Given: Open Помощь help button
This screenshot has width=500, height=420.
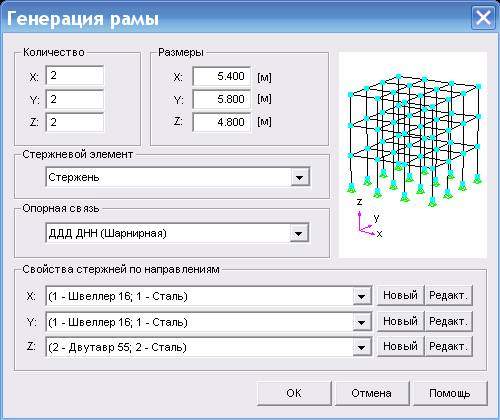Looking at the screenshot, I should (450, 393).
